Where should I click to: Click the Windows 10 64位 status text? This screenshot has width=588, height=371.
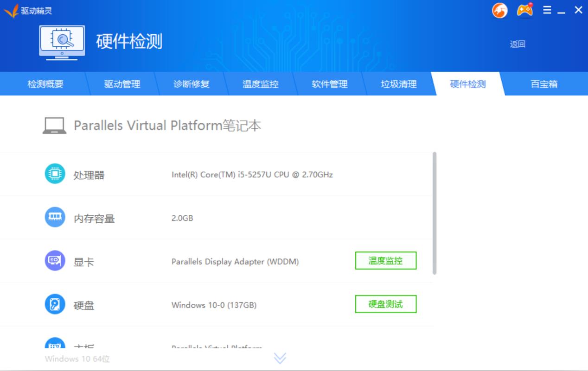coord(77,359)
